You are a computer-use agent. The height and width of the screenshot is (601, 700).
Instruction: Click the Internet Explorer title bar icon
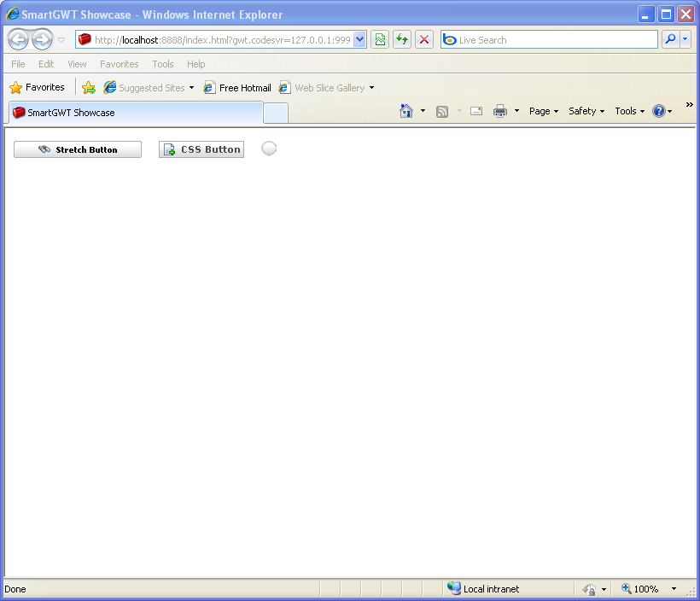[13, 15]
